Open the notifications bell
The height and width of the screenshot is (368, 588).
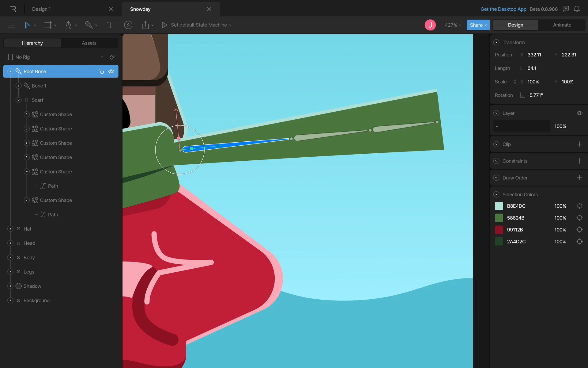(x=577, y=9)
